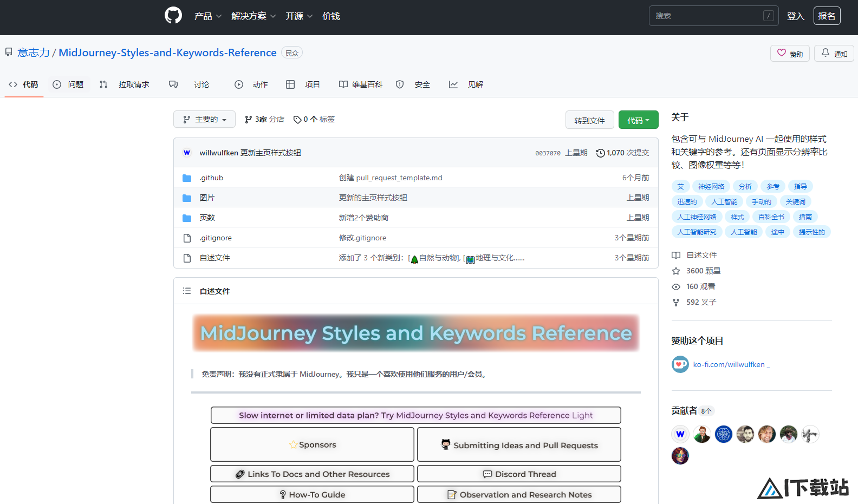Click the 神经网络 topic tag
The image size is (858, 504).
tap(711, 186)
